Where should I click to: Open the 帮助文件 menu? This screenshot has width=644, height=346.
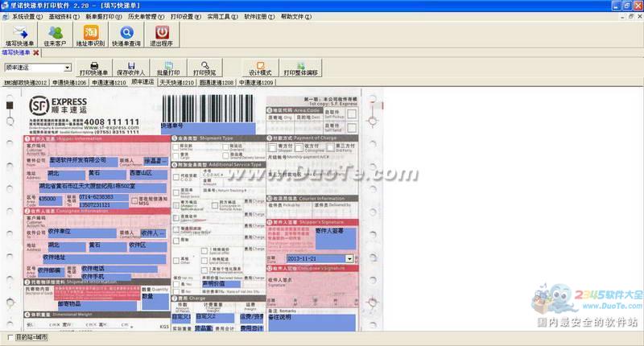coord(296,17)
